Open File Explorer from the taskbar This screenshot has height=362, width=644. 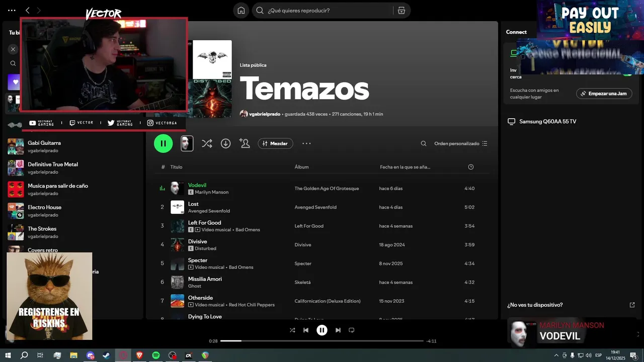[x=73, y=355]
